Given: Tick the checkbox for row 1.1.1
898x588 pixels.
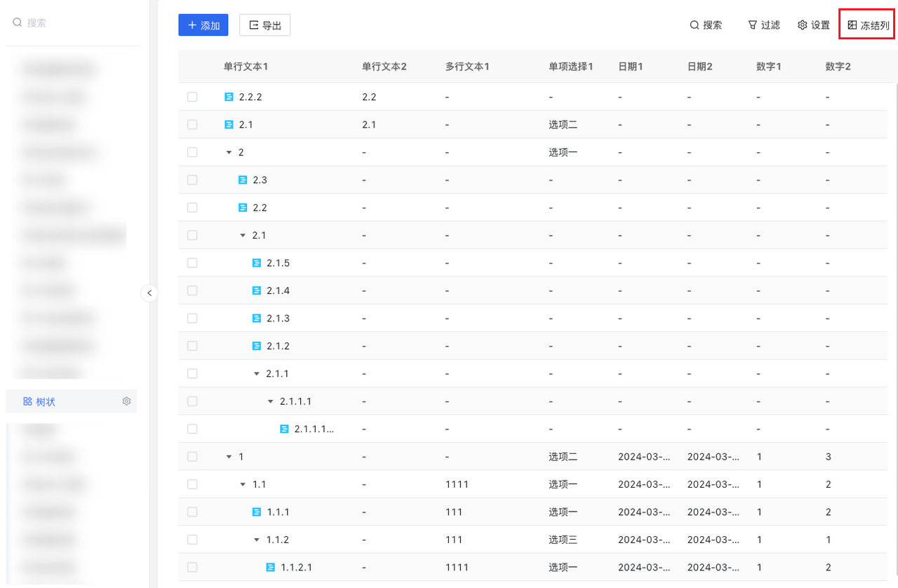Looking at the screenshot, I should click(x=192, y=512).
